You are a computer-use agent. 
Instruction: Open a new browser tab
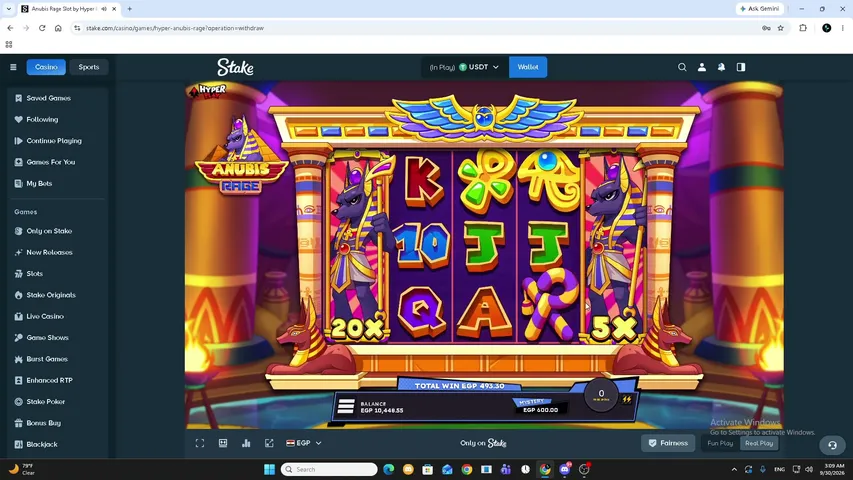129,9
